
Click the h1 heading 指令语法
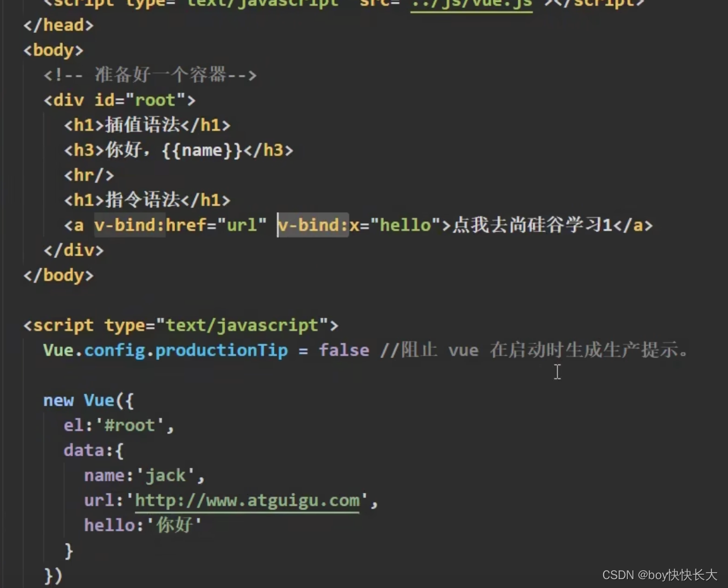[147, 200]
